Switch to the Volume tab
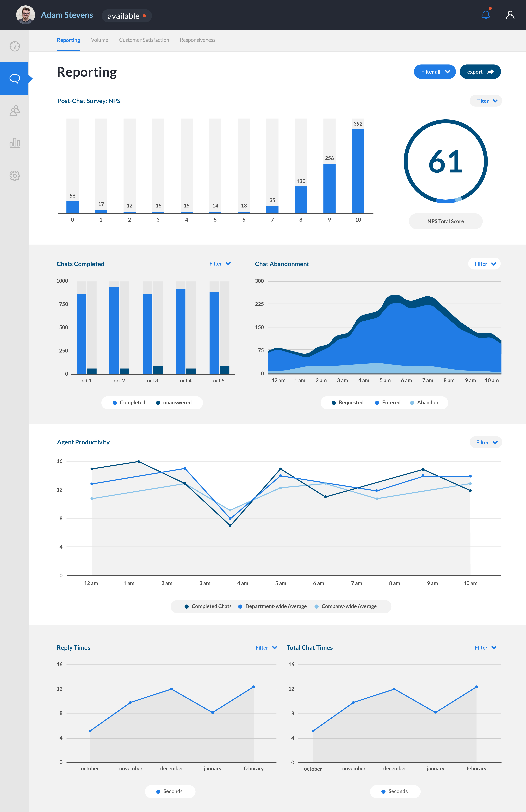The image size is (526, 812). click(99, 40)
